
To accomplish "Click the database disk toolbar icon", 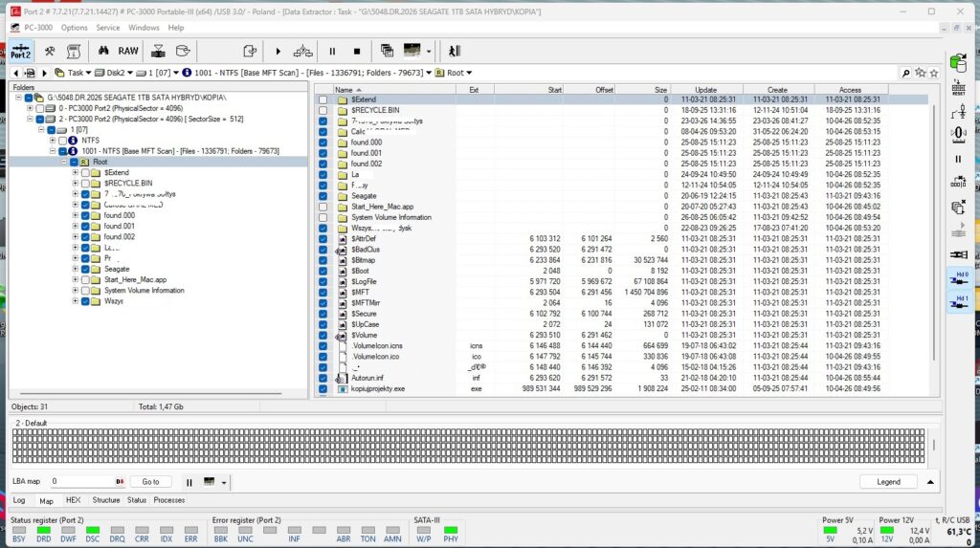I will tap(183, 51).
